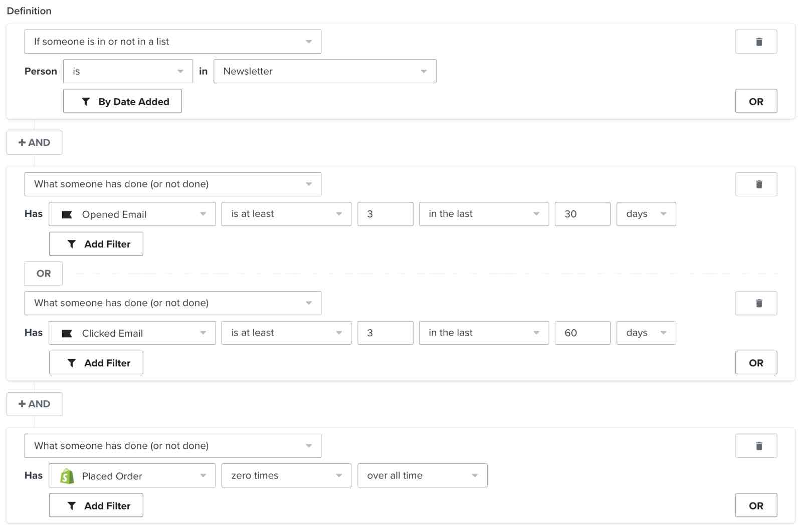Screen dimensions: 802x532
Task: Open the 'over all time' timeframe dropdown
Action: tap(422, 476)
